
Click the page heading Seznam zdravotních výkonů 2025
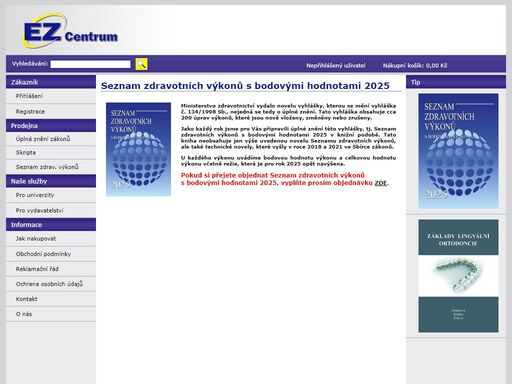point(245,86)
